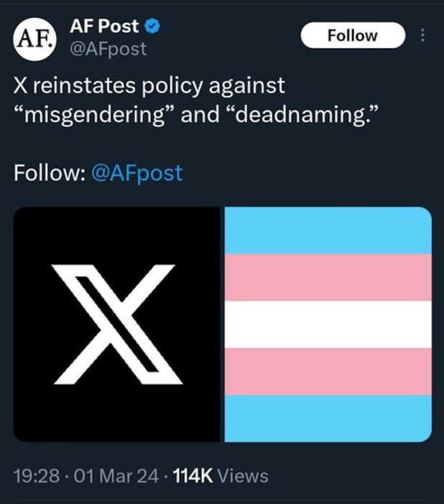
Task: Click the blue verified checkmark badge
Action: 152,26
